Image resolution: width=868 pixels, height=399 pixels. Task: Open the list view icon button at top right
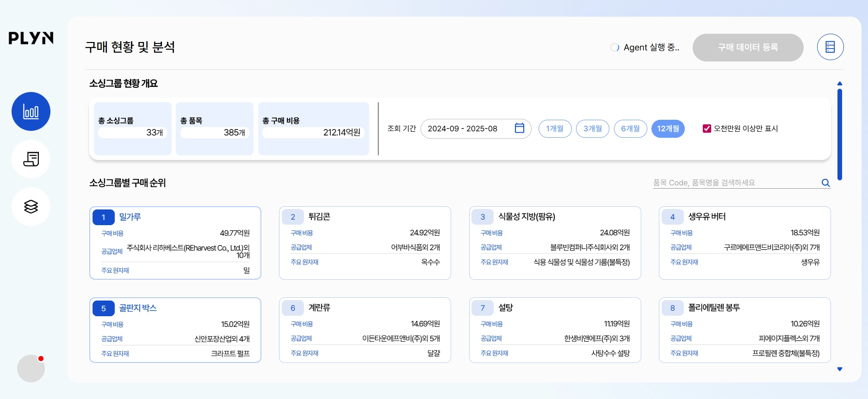pyautogui.click(x=830, y=47)
